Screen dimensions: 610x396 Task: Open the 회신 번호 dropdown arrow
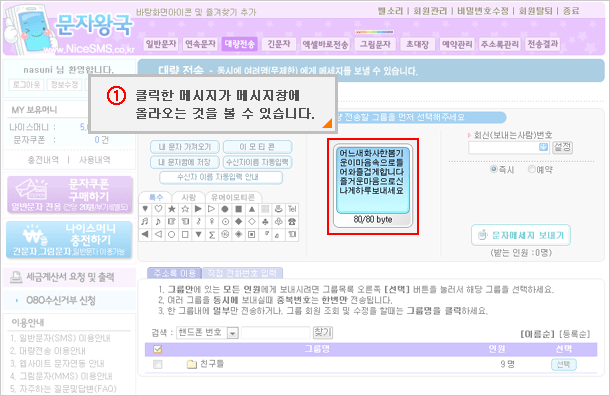(x=543, y=147)
